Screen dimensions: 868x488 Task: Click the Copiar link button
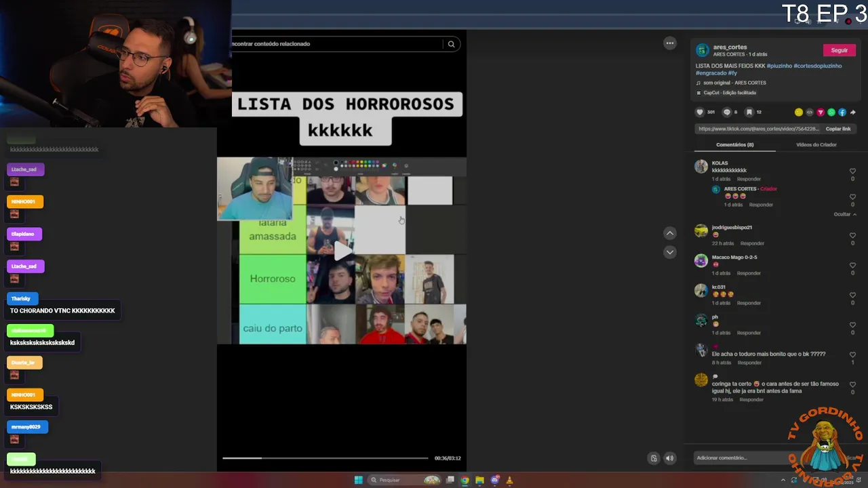tap(838, 129)
